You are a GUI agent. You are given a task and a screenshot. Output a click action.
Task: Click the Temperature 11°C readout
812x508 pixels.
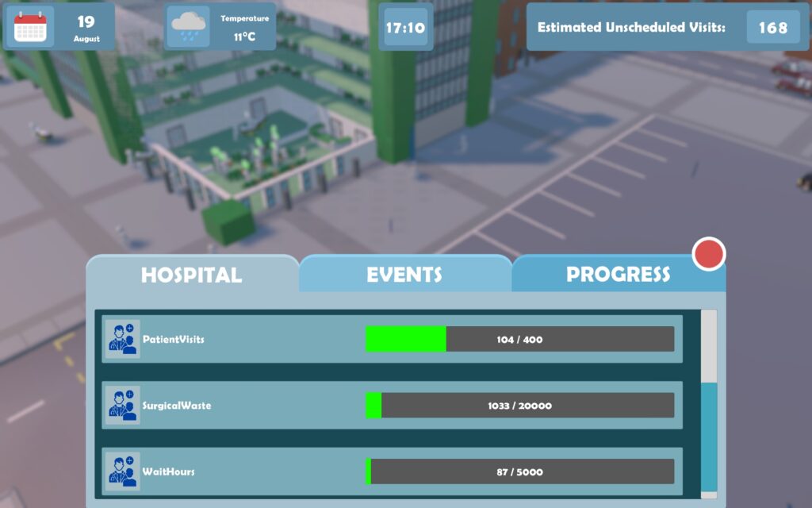pyautogui.click(x=244, y=27)
